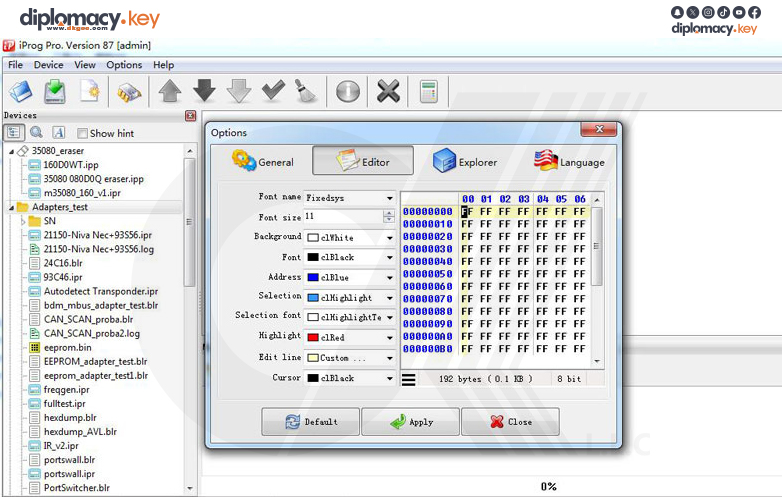Open the Highlight color dropdown
The height and width of the screenshot is (497, 782).
coord(390,338)
